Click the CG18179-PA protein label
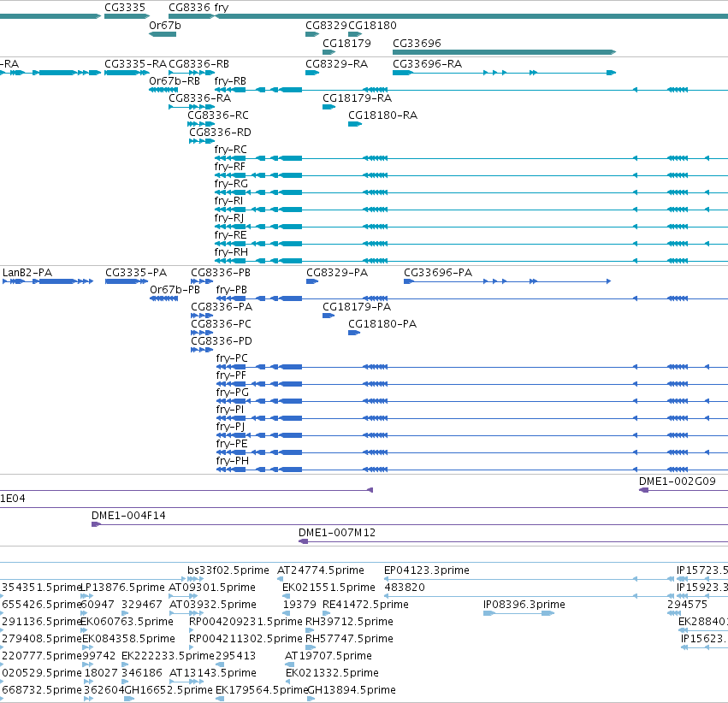This screenshot has width=728, height=703. pos(357,307)
